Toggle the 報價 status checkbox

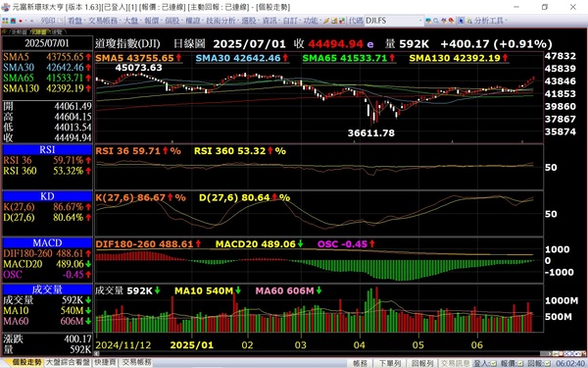pyautogui.click(x=520, y=363)
